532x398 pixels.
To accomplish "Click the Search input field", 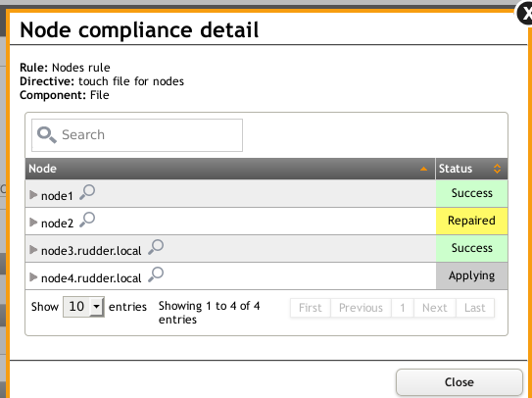I will click(137, 135).
